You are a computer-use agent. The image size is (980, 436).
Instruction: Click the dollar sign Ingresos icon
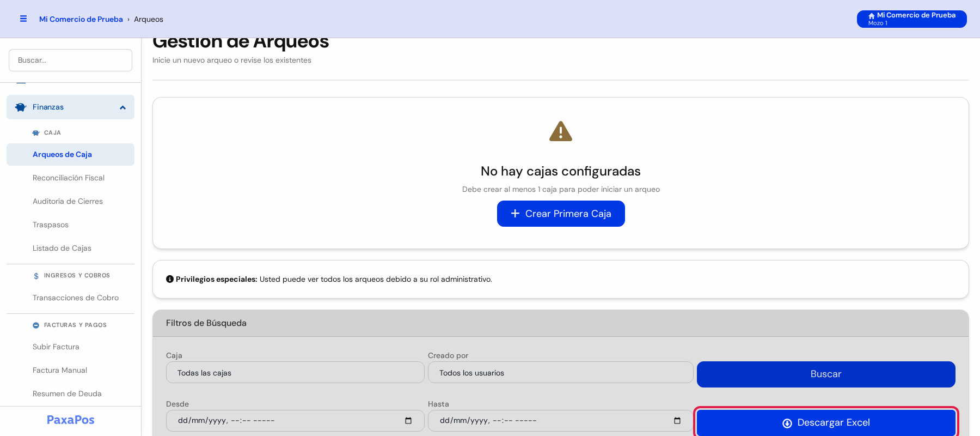point(36,276)
